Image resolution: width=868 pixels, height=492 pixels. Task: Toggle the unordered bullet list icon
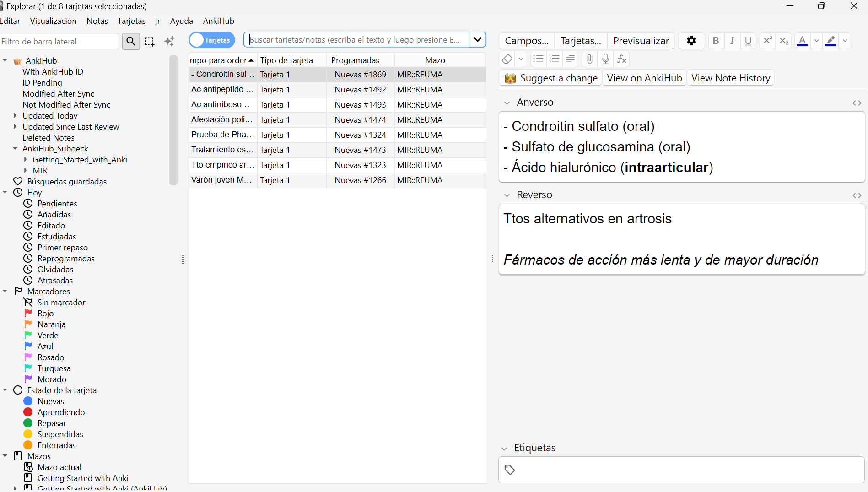[x=538, y=59]
